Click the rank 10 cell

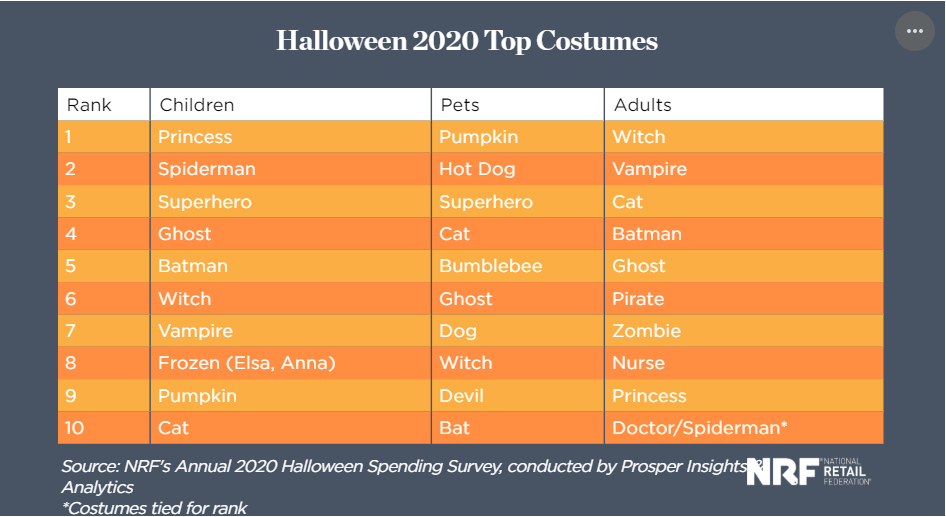[x=75, y=428]
